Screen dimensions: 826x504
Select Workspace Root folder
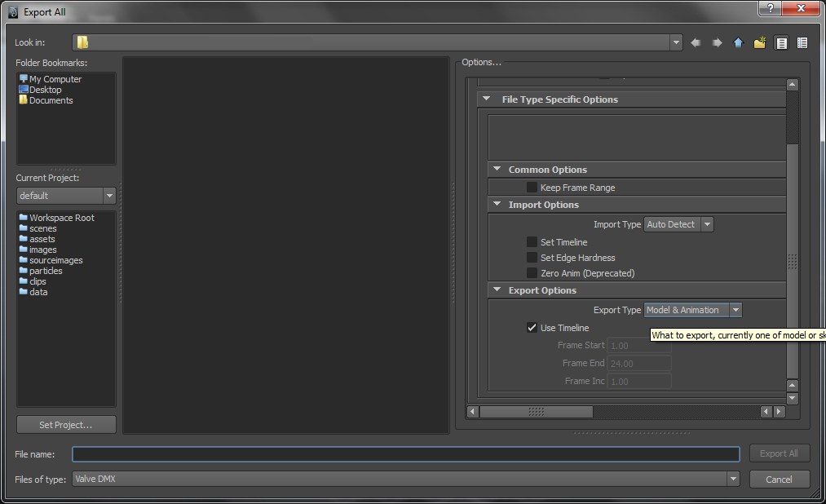(x=56, y=218)
